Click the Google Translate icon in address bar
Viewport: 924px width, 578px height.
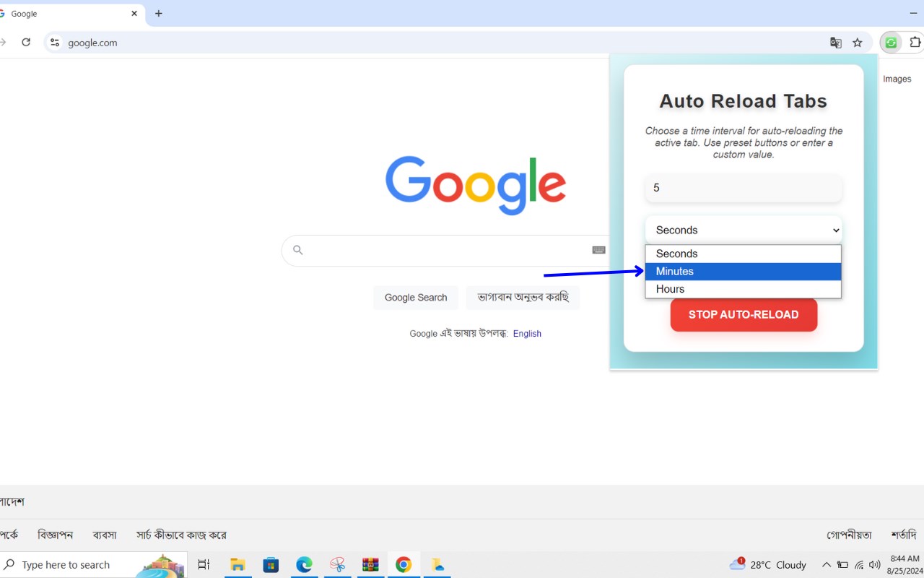coord(836,43)
